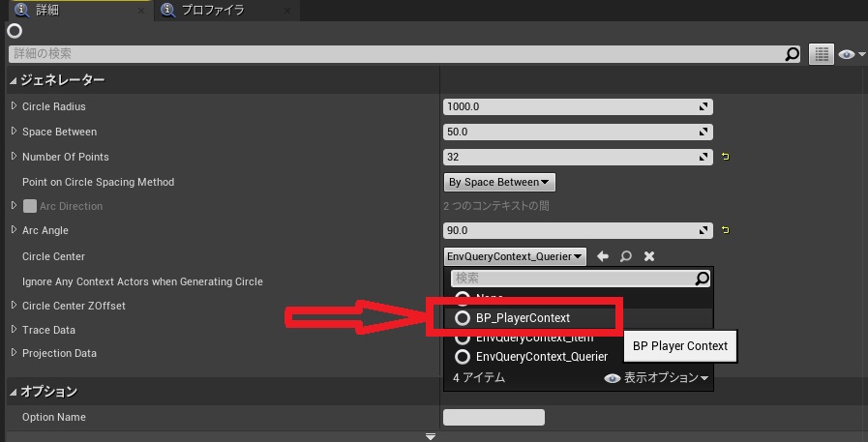Click the Number Of Points value field 32
The width and height of the screenshot is (868, 442).
click(x=578, y=157)
